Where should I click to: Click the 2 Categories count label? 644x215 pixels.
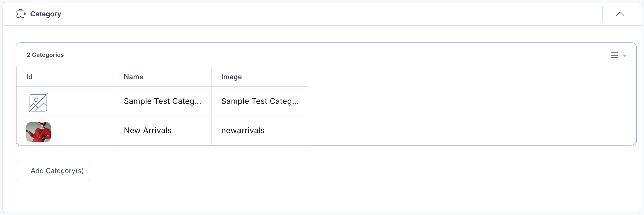tap(45, 55)
